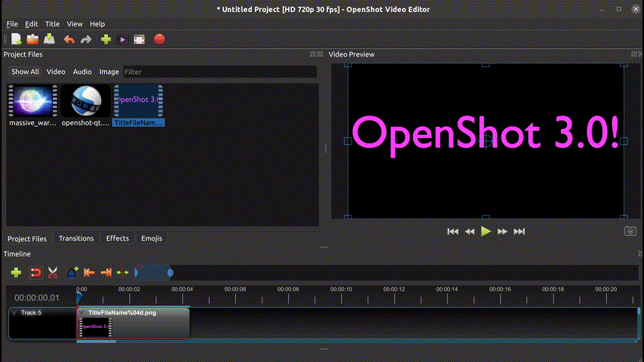The width and height of the screenshot is (644, 362).
Task: Click the red Export Video button
Action: [159, 39]
